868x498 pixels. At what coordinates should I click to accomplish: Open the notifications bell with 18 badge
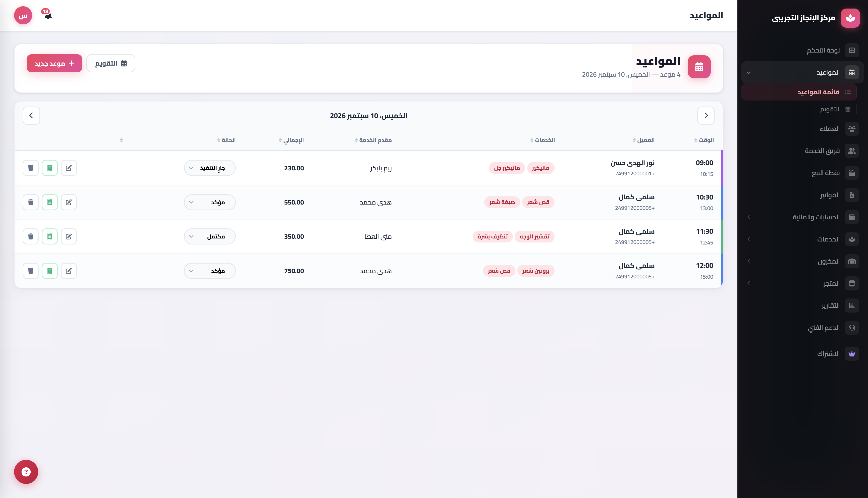tap(47, 15)
